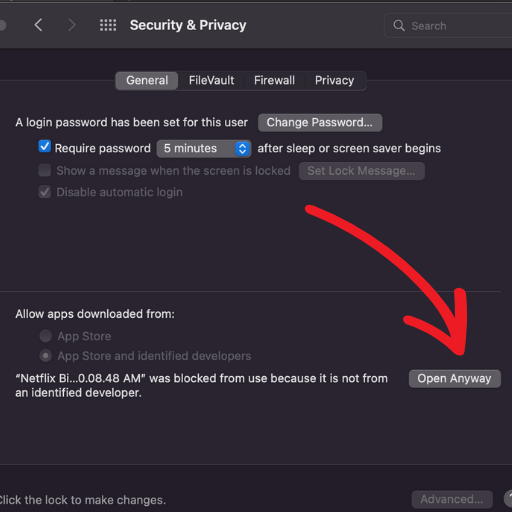The image size is (512, 512).
Task: Click the Set Lock Message button
Action: tap(362, 171)
